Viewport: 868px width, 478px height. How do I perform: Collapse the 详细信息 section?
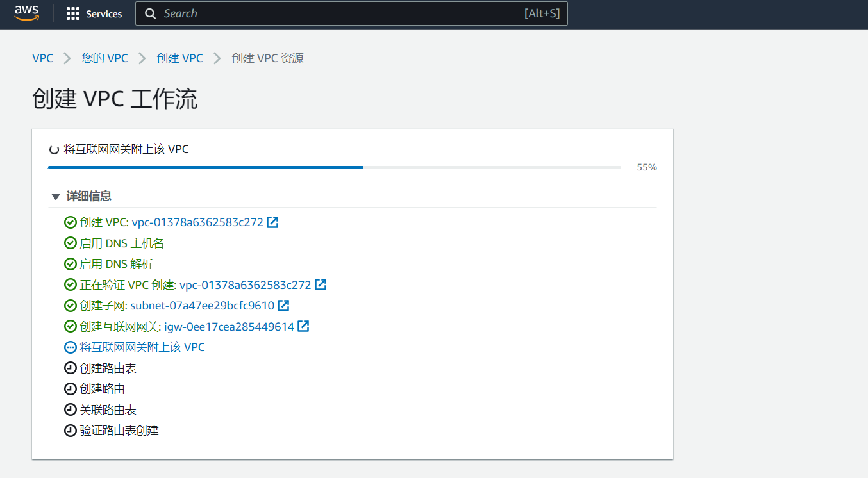tap(81, 196)
